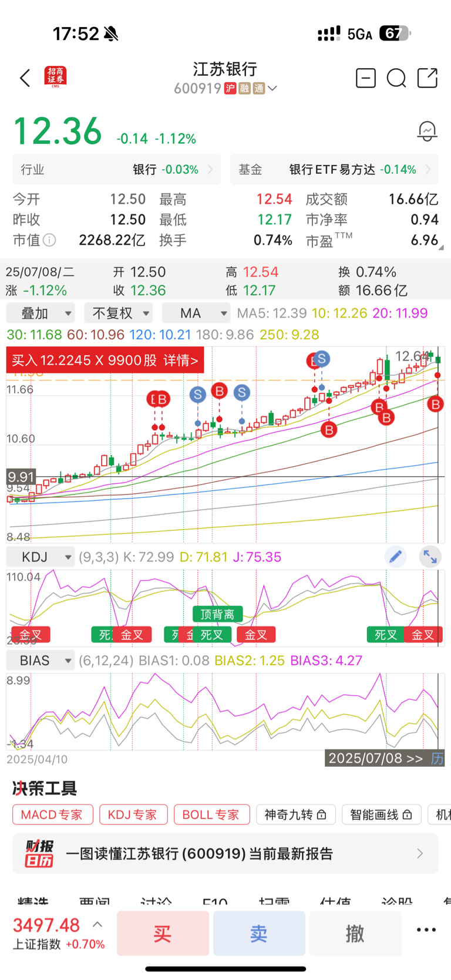Tap the 市值 2268.22亿 value

coord(112,240)
